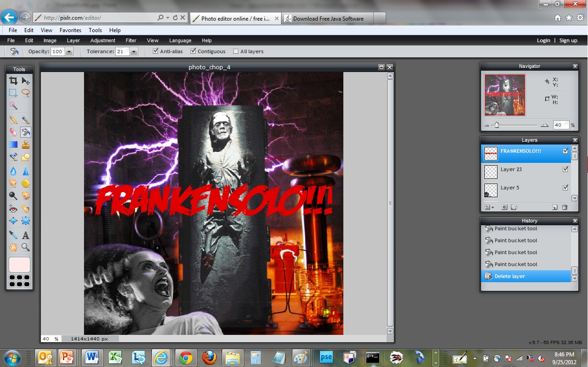Select the Magic Wand tool
The width and height of the screenshot is (588, 367).
pos(13,106)
